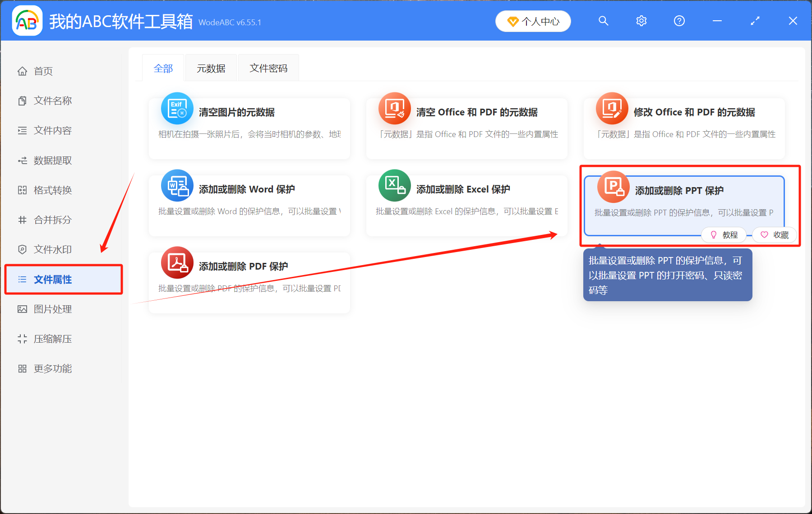This screenshot has height=514, width=812.
Task: Toggle 收藏 on the PPT protection tool
Action: tap(774, 234)
